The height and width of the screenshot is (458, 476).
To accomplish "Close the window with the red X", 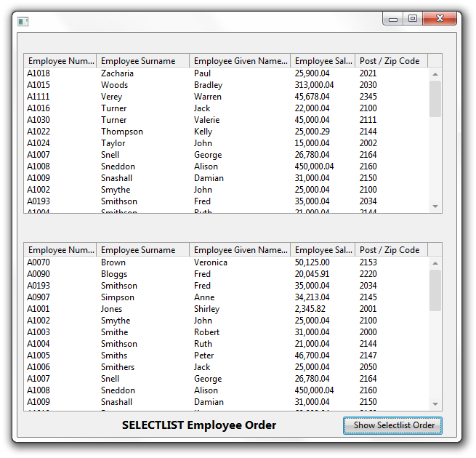I will point(440,18).
